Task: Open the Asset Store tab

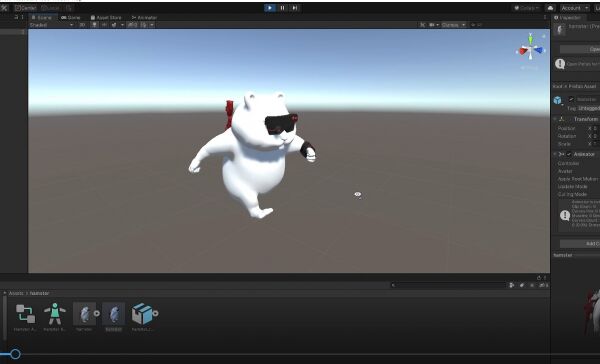Action: pos(106,18)
